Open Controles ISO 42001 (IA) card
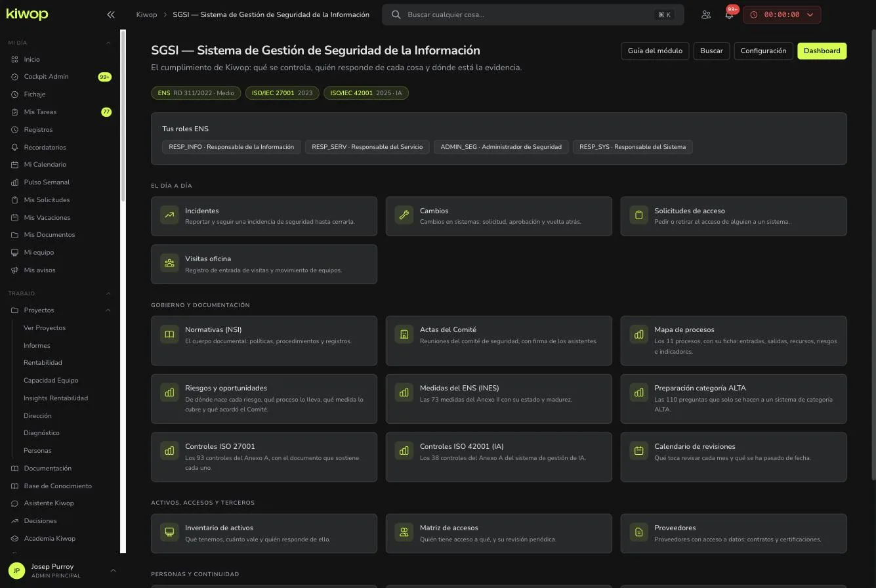The width and height of the screenshot is (876, 588). [x=499, y=457]
